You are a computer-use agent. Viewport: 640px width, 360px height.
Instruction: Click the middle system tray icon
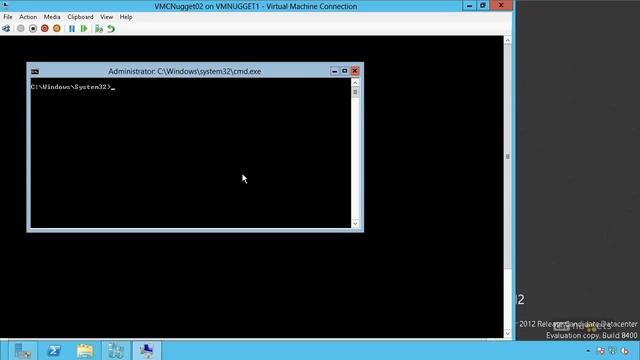pyautogui.click(x=613, y=351)
